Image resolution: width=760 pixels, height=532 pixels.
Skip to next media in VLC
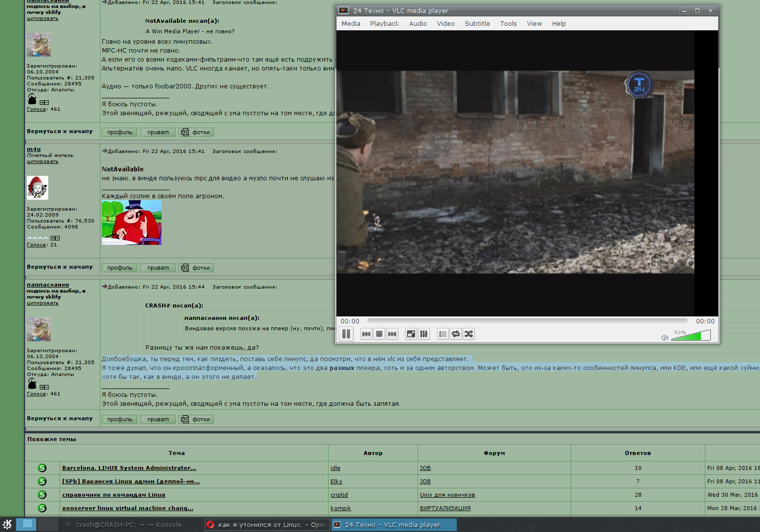(x=392, y=334)
